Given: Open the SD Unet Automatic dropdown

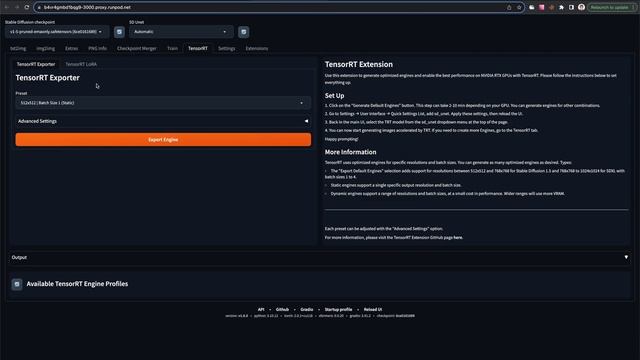Looking at the screenshot, I should pos(181,32).
